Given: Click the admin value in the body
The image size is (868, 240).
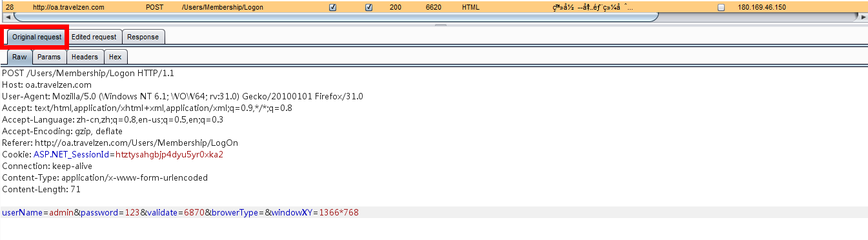Looking at the screenshot, I should pos(61,212).
